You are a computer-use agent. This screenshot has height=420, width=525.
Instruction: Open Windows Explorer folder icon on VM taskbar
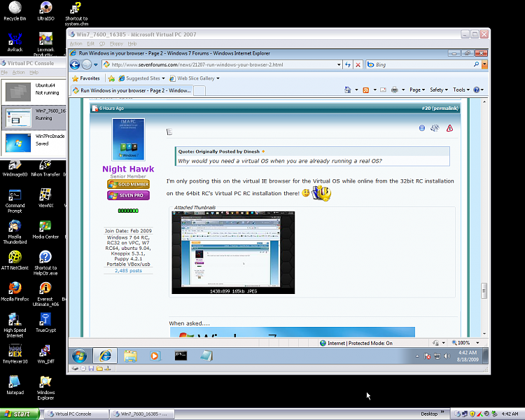(x=130, y=356)
